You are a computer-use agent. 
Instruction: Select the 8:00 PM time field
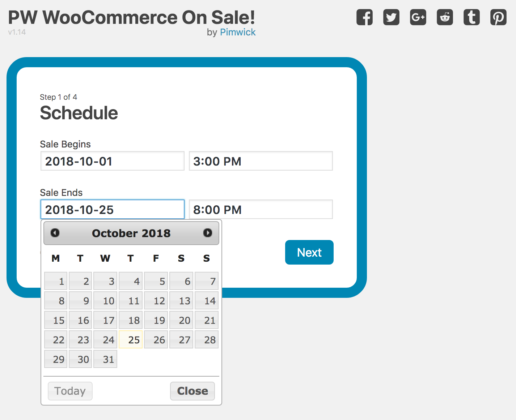point(261,209)
